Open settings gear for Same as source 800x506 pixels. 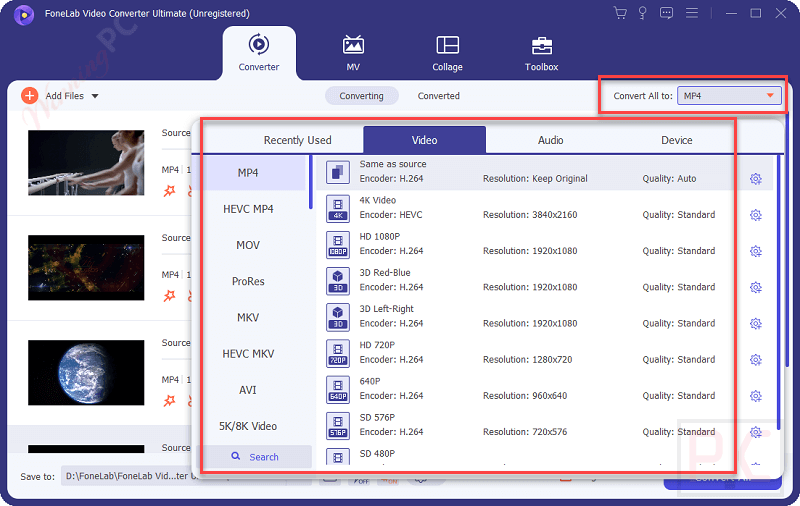coord(756,179)
